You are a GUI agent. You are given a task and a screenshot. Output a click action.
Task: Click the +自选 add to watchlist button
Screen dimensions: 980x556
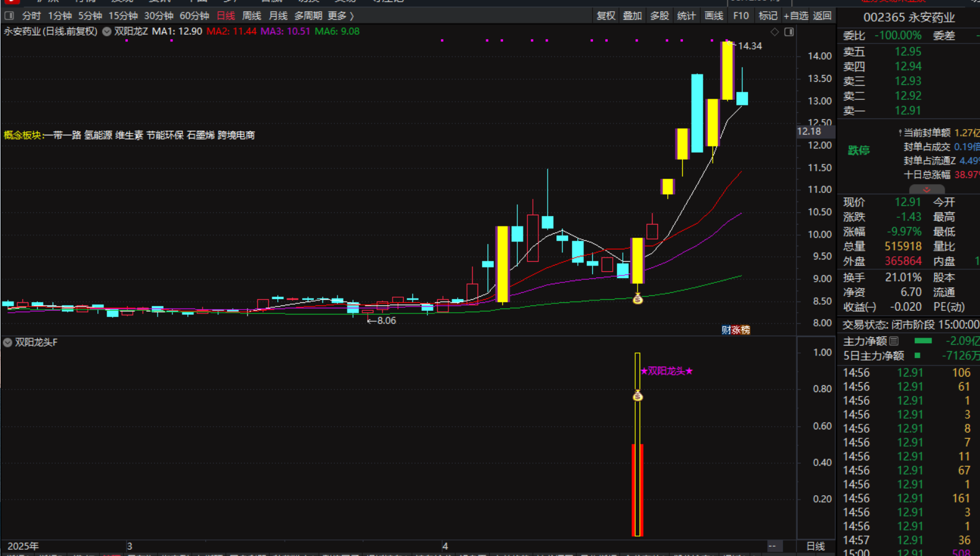pos(796,16)
